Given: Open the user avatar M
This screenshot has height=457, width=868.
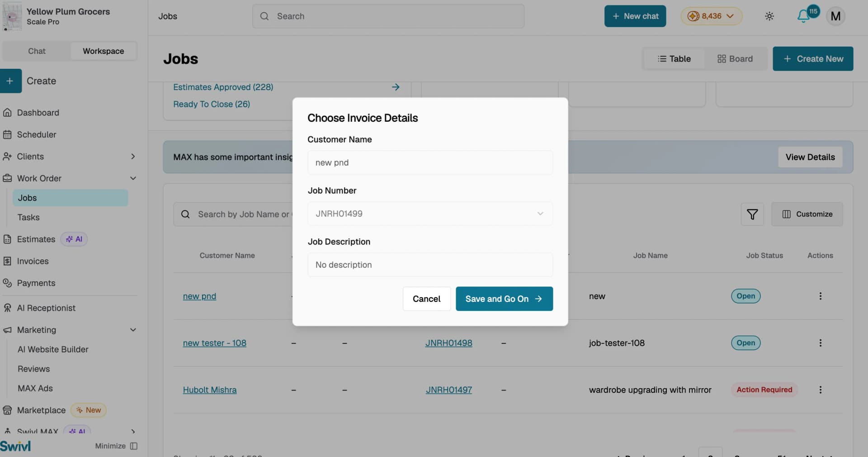Looking at the screenshot, I should click(x=835, y=16).
